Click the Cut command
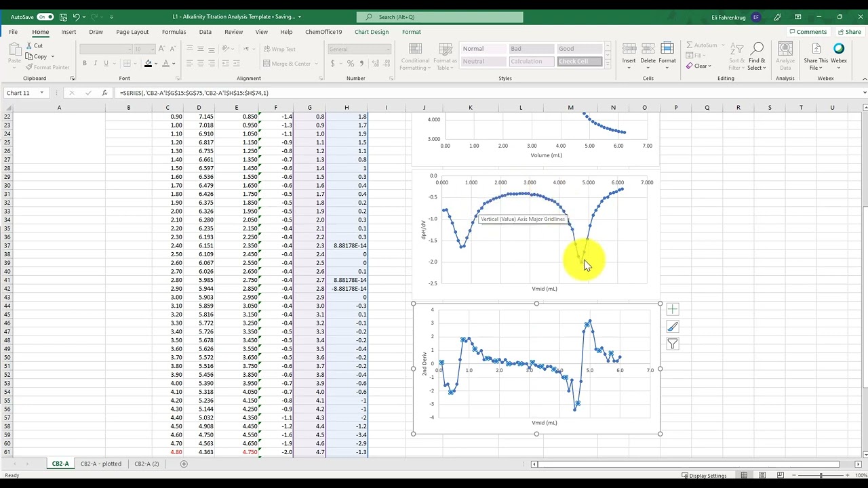Screen dimensions: 868x488 (34, 45)
